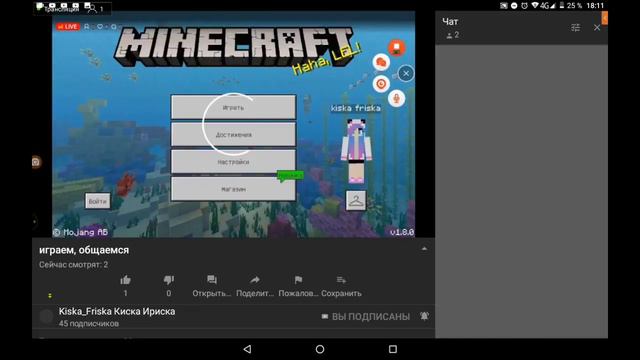Click the Minecraft character skin preview
The width and height of the screenshot is (640, 360).
pyautogui.click(x=356, y=151)
